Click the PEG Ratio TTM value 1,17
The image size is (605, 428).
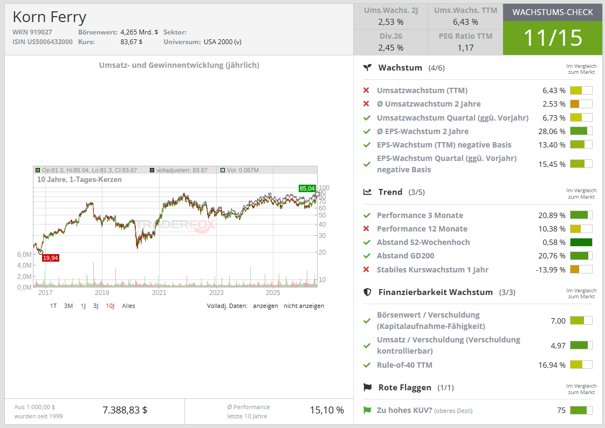(x=465, y=48)
